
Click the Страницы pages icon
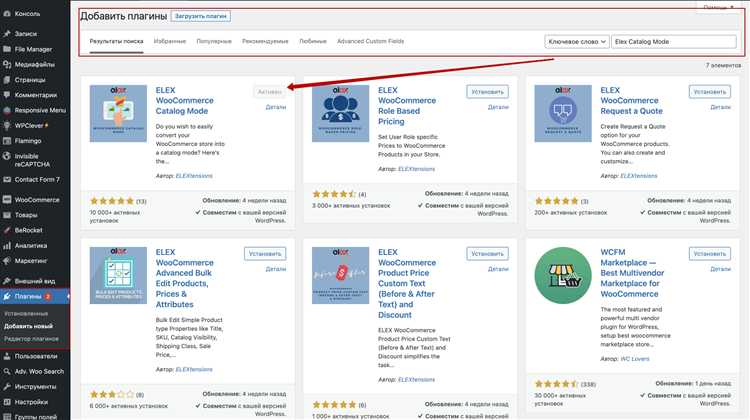(7, 80)
